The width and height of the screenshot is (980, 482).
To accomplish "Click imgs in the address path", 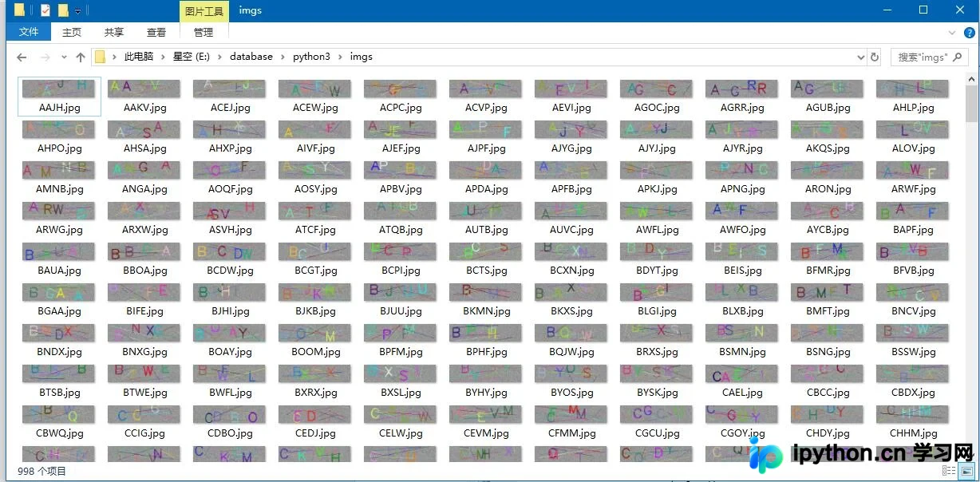I will (361, 57).
